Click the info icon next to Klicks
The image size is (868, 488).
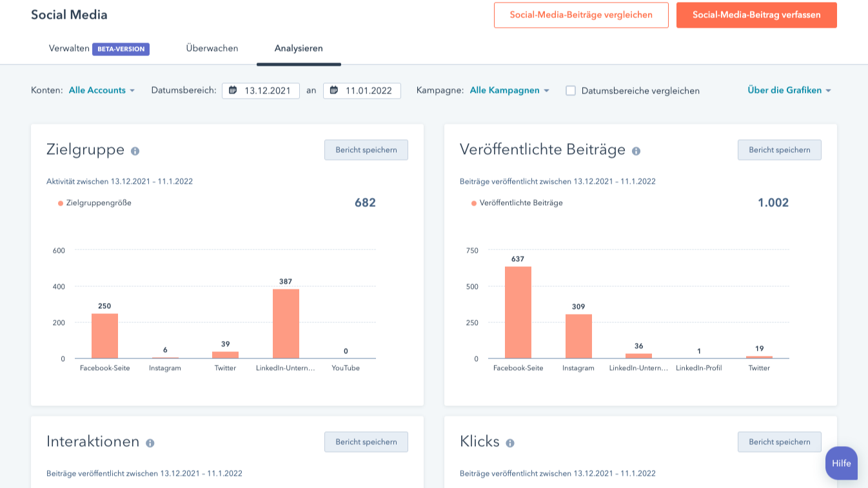click(511, 442)
